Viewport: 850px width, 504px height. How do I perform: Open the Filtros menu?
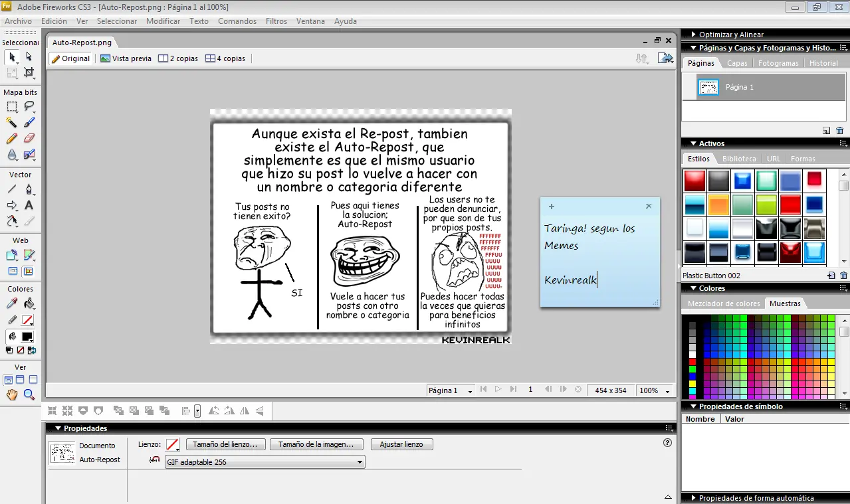pos(276,21)
